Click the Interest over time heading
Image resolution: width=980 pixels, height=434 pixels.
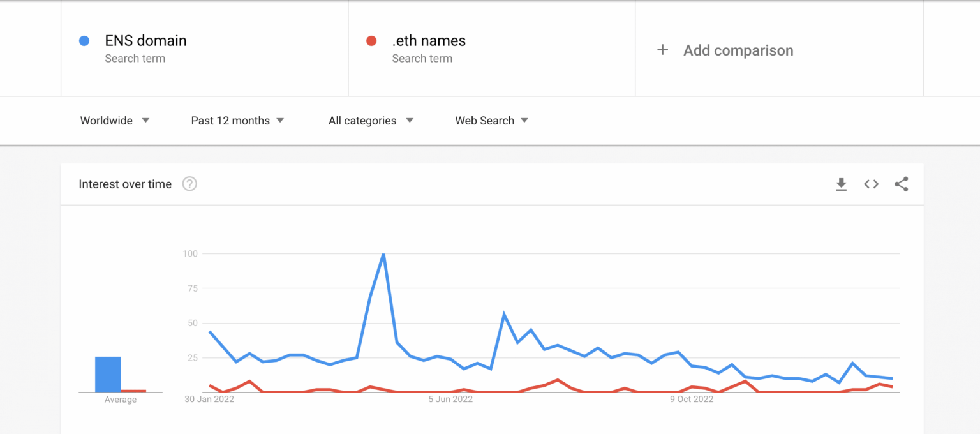pyautogui.click(x=125, y=184)
